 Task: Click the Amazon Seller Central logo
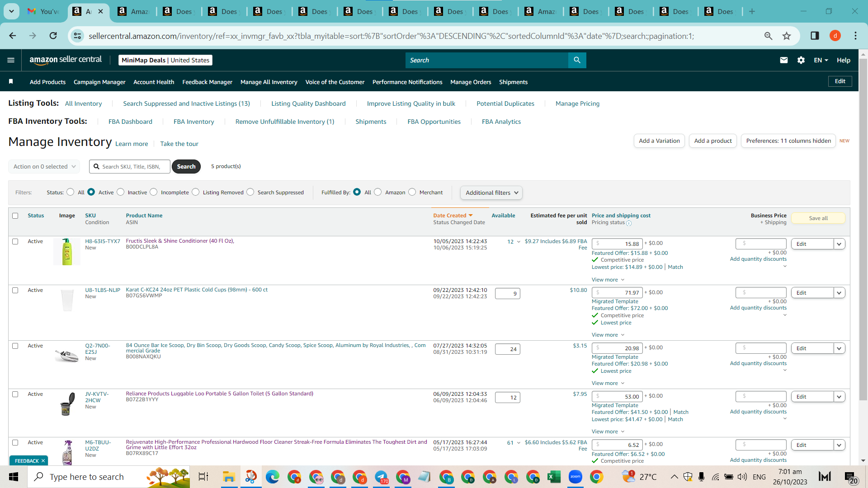tap(66, 60)
